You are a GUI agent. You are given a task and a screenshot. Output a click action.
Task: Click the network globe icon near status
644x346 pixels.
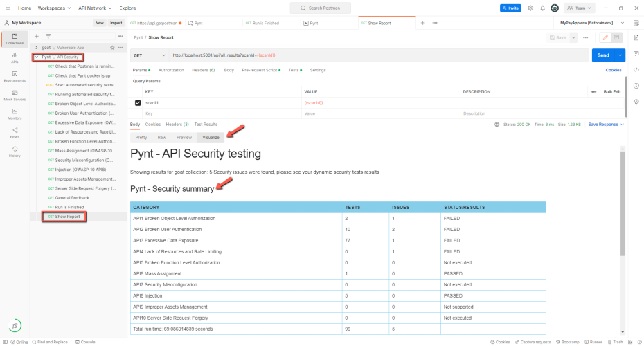(x=497, y=125)
